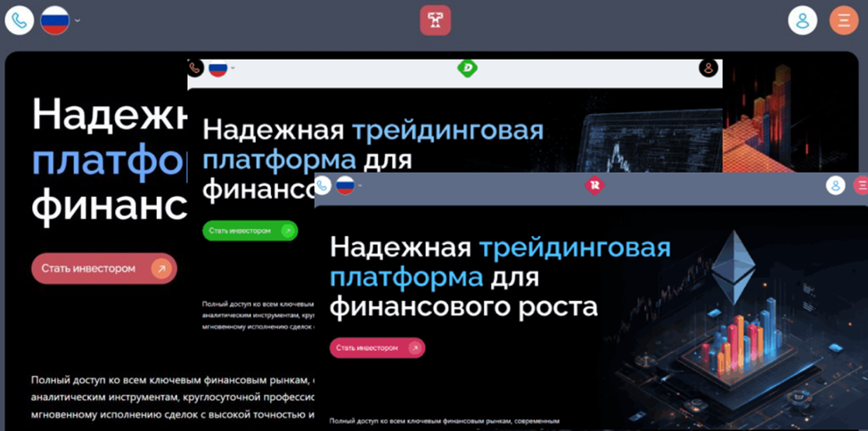Click the phone icon in the red T-logo site
The width and height of the screenshot is (868, 431).
19,21
